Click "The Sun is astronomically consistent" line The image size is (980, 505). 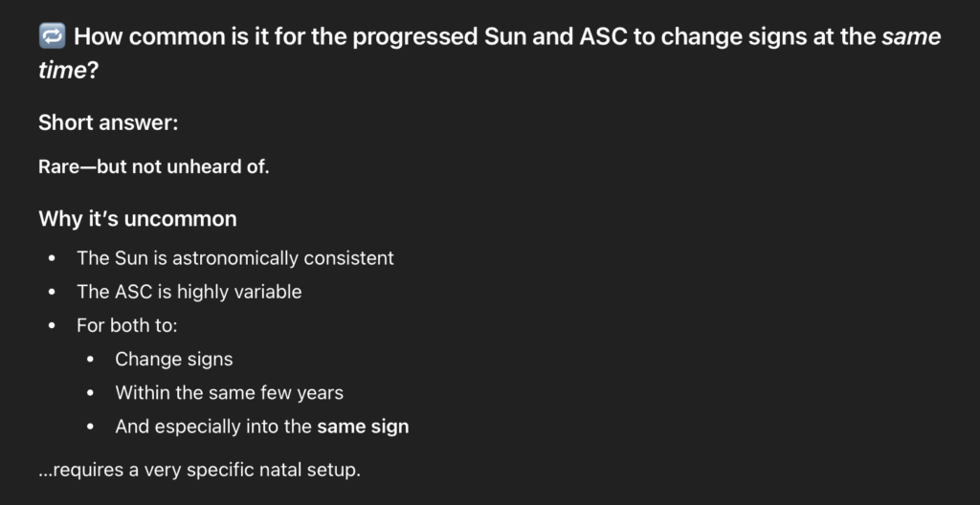click(x=235, y=258)
